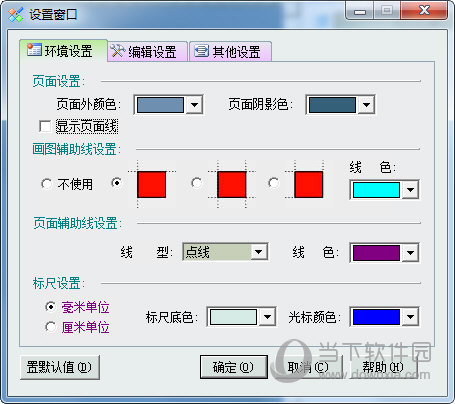
Task: Open the 其他设置 tab
Action: (x=230, y=52)
